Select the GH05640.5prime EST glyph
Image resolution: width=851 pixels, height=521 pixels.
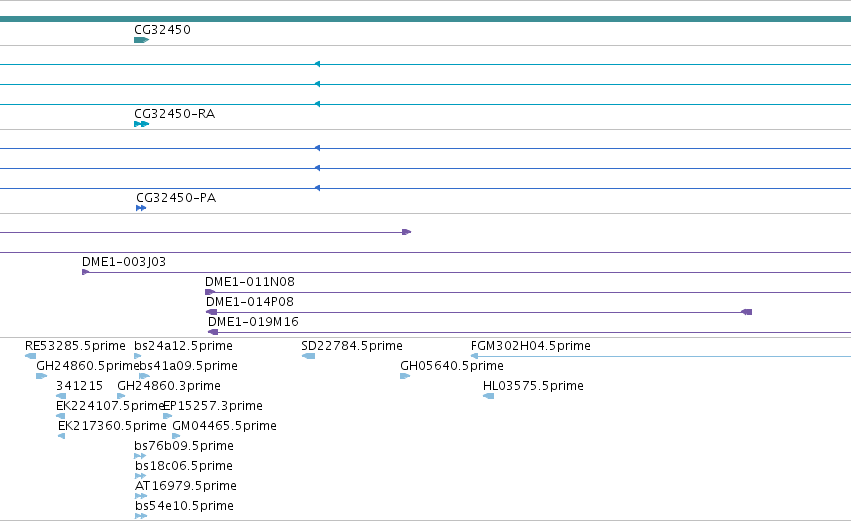pyautogui.click(x=405, y=376)
